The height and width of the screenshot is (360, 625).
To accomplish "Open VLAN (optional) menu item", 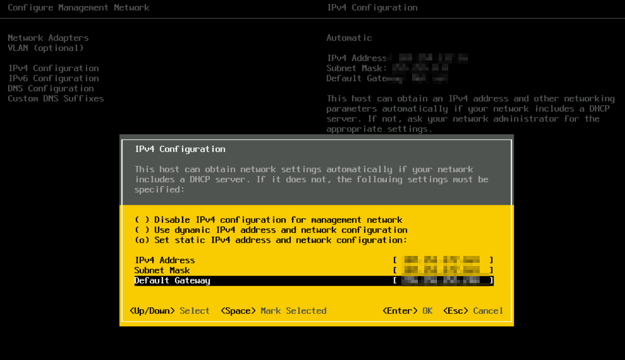I will tap(46, 48).
